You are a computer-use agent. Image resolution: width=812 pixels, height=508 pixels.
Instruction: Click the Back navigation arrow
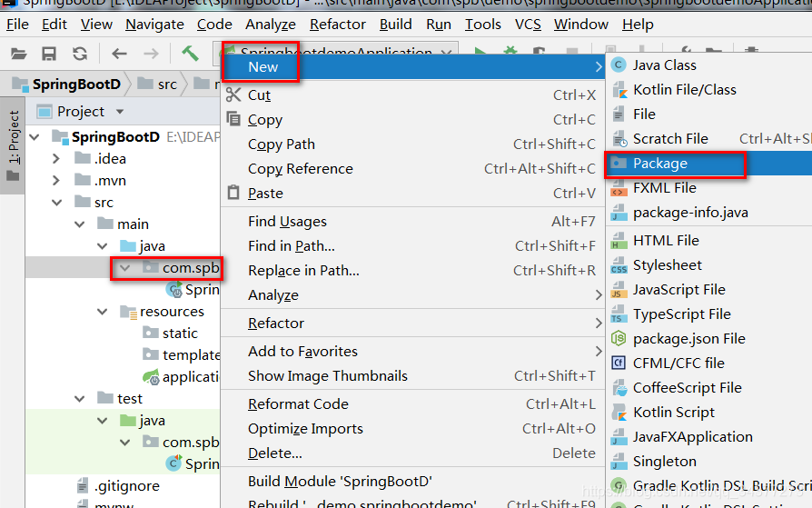click(x=120, y=54)
